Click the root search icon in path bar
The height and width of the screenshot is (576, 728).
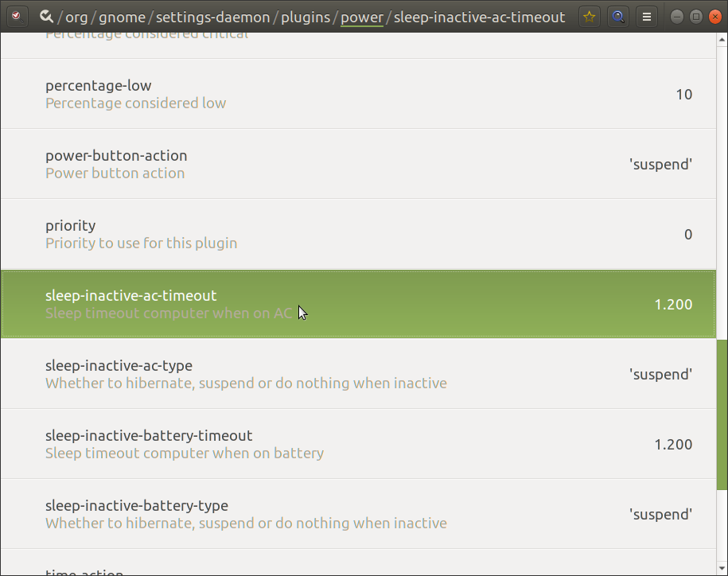click(46, 17)
